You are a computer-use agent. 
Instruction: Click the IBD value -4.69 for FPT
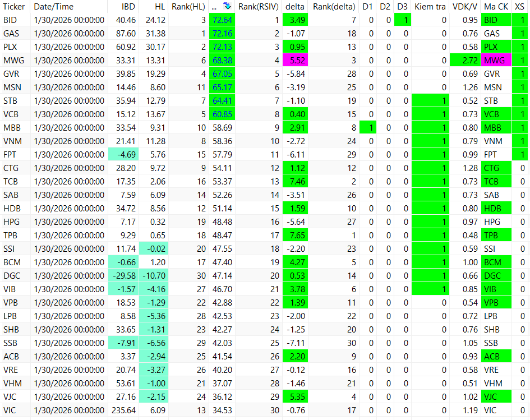tap(123, 155)
